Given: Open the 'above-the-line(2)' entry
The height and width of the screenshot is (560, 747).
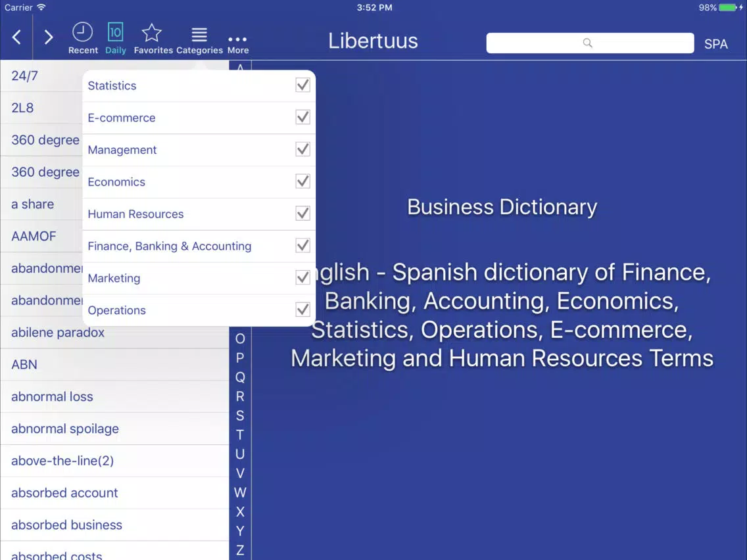Looking at the screenshot, I should (x=114, y=461).
